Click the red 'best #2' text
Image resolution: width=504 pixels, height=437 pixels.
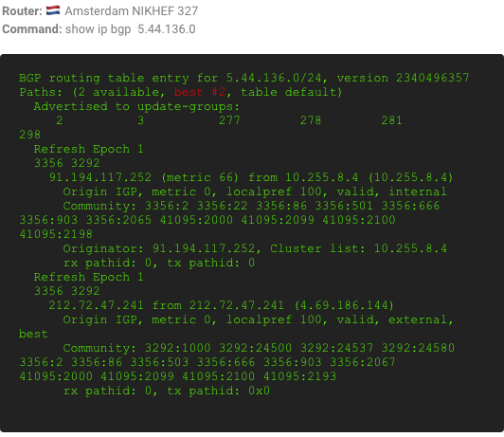click(200, 92)
